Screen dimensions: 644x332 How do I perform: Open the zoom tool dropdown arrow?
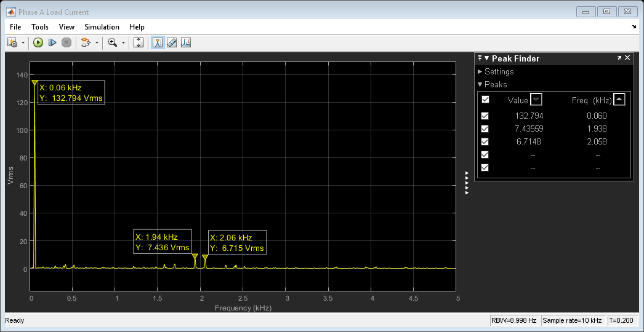point(123,42)
